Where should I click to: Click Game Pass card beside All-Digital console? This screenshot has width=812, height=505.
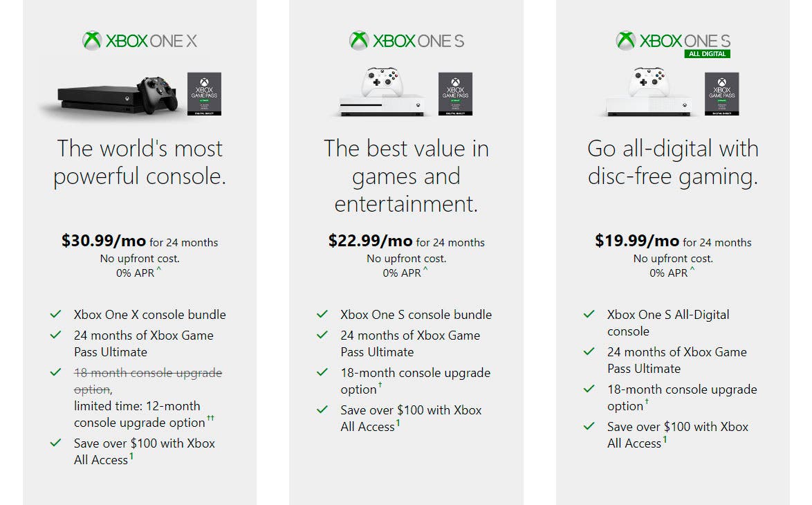tap(722, 94)
